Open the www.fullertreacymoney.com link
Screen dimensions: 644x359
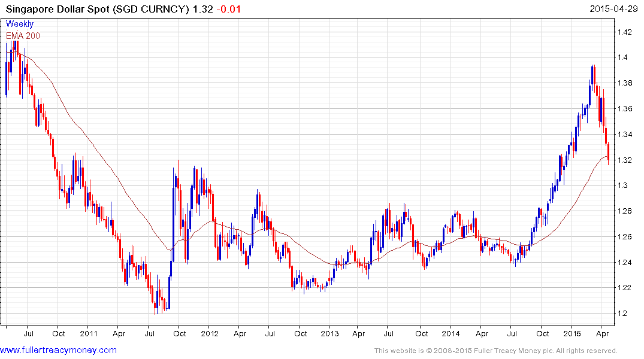[x=58, y=350]
